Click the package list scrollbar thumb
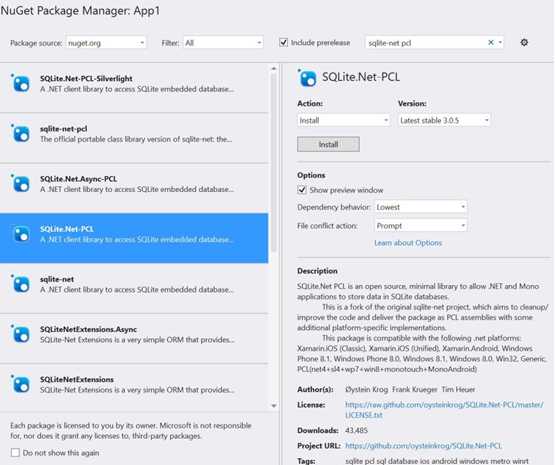The image size is (555, 465). click(x=274, y=163)
